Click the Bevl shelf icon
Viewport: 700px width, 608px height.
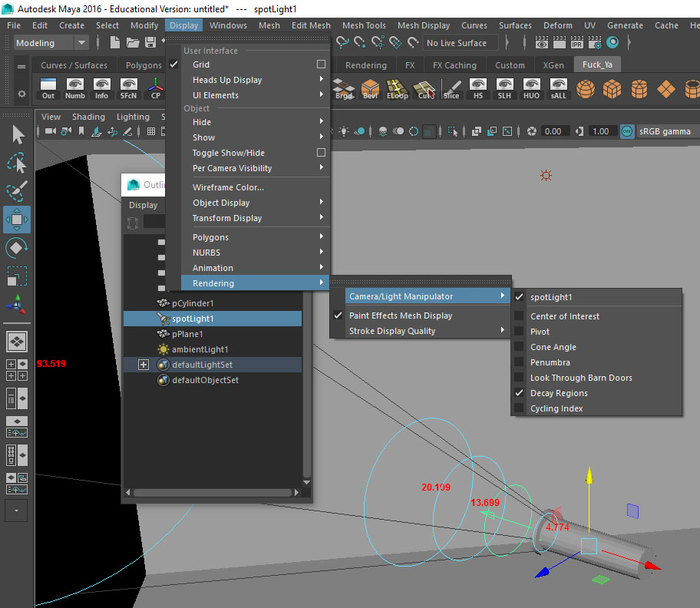point(370,88)
